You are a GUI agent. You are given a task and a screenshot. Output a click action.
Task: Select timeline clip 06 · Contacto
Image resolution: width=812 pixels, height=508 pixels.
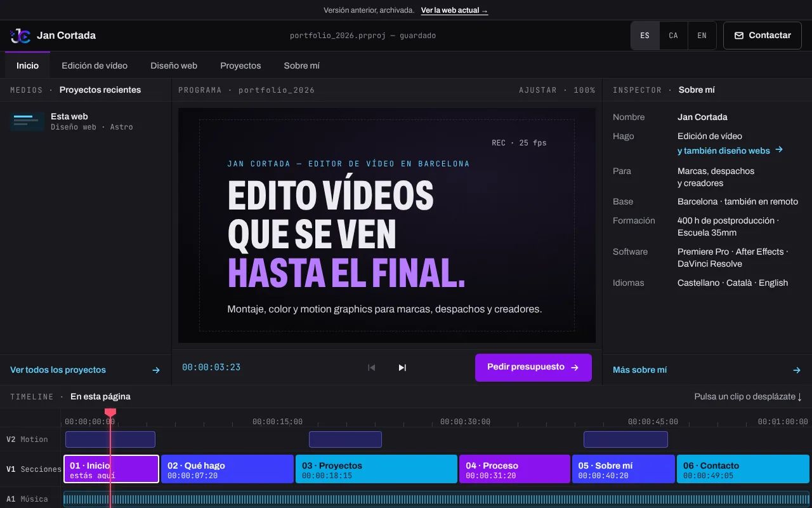point(743,469)
